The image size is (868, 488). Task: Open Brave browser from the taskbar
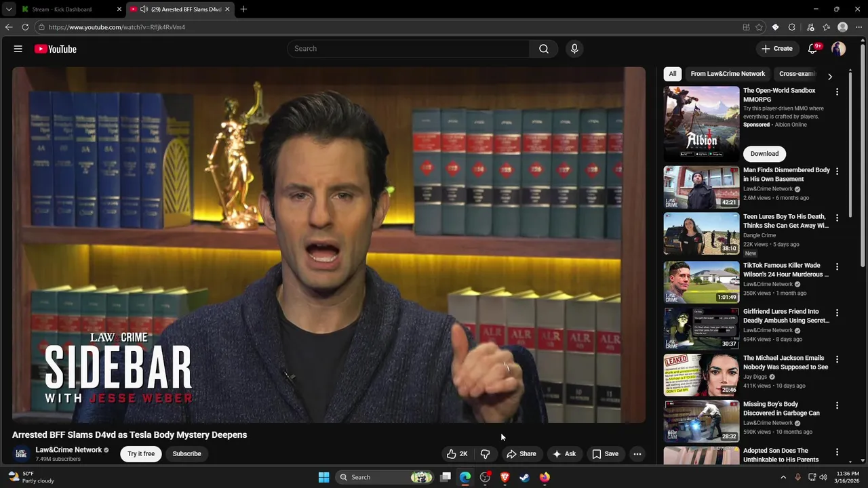[x=505, y=477]
